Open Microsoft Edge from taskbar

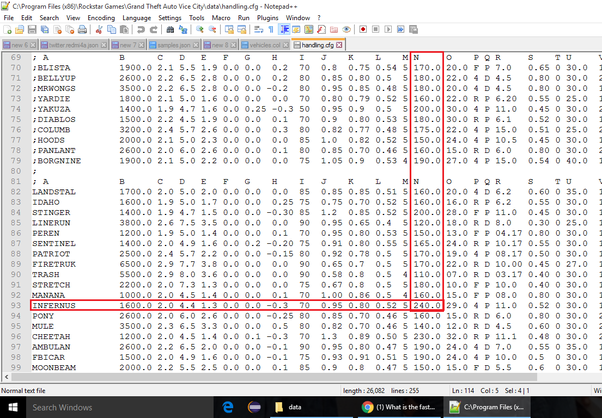point(228,407)
